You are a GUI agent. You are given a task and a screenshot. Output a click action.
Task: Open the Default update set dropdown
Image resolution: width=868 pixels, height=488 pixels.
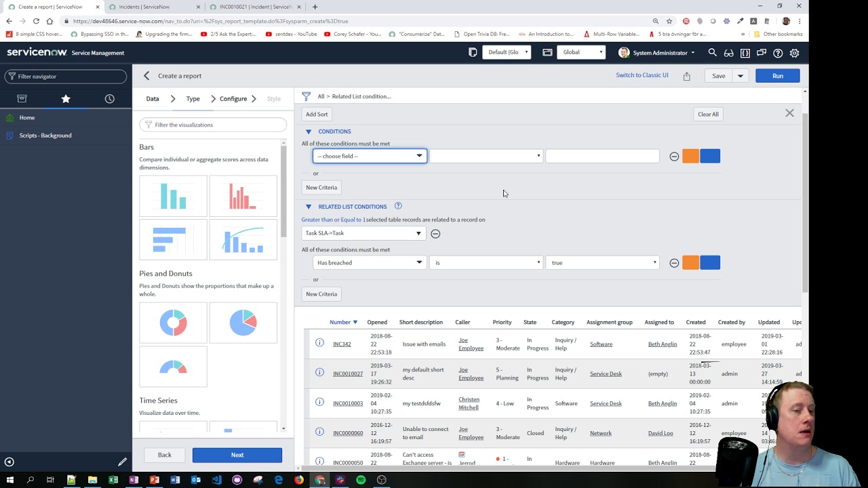507,52
